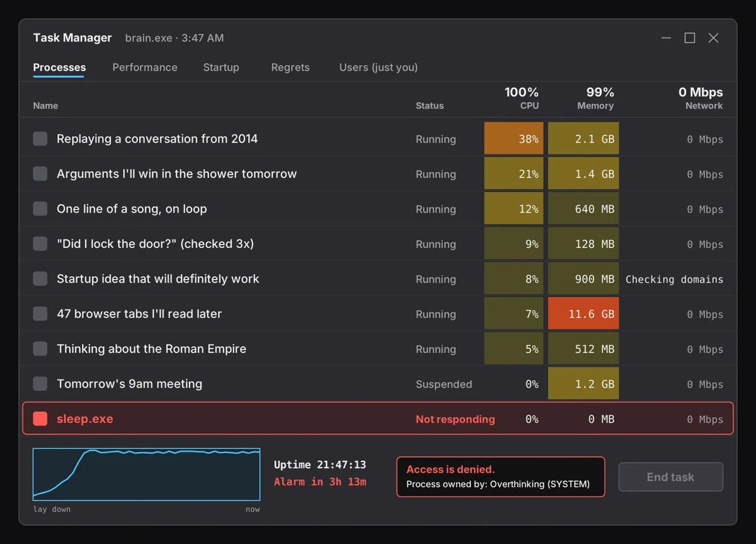Click the "Alarm in 3h 13m" text
This screenshot has height=544, width=756.
pyautogui.click(x=320, y=482)
